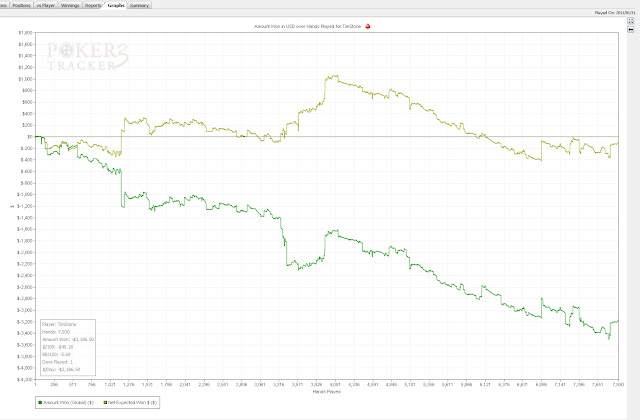640x420 pixels.
Task: Click the olive Net Expected Won legend swatch
Action: 105,402
